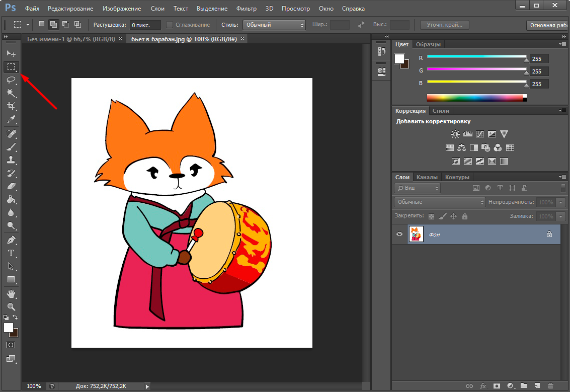Viewport: 570px width, 392px height.
Task: Toggle the Сглаживание checkbox
Action: coord(170,25)
